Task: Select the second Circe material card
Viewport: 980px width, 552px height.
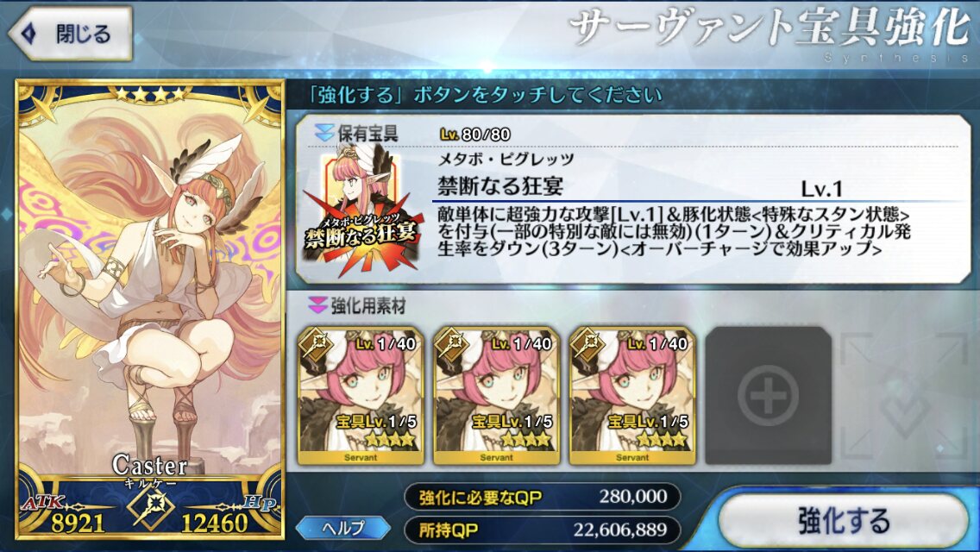Action: click(497, 395)
